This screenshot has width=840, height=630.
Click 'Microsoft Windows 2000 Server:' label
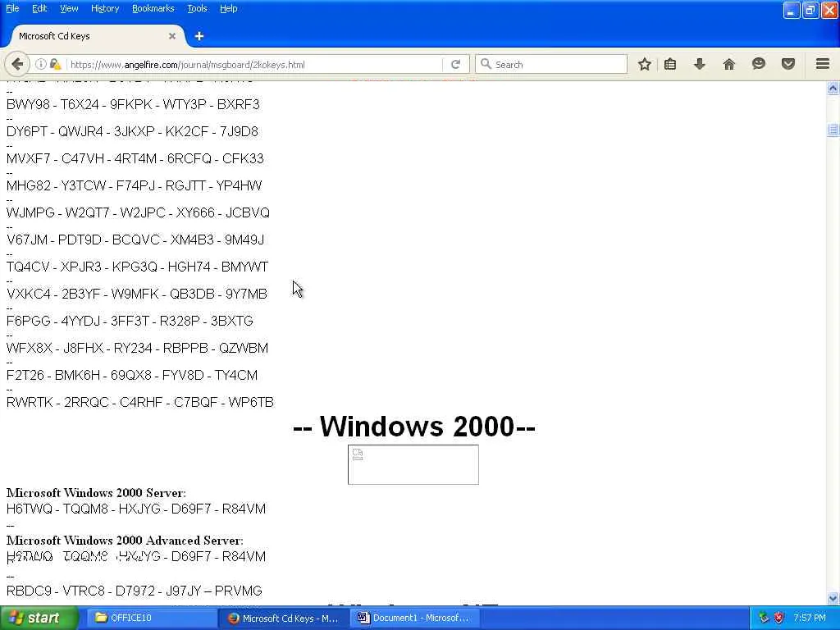[x=96, y=493]
